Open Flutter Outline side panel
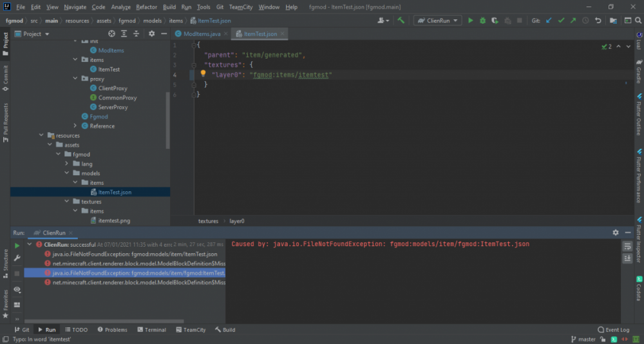The width and height of the screenshot is (644, 344). click(x=639, y=114)
